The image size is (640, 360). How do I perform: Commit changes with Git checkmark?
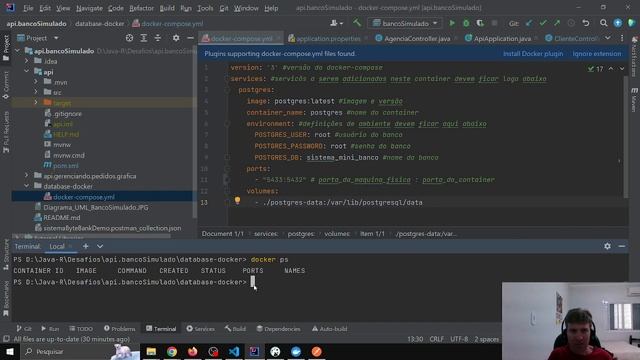coord(543,23)
